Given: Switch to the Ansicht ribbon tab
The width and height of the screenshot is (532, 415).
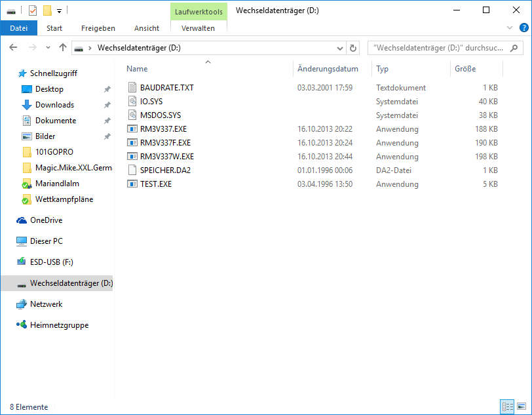Looking at the screenshot, I should 147,28.
